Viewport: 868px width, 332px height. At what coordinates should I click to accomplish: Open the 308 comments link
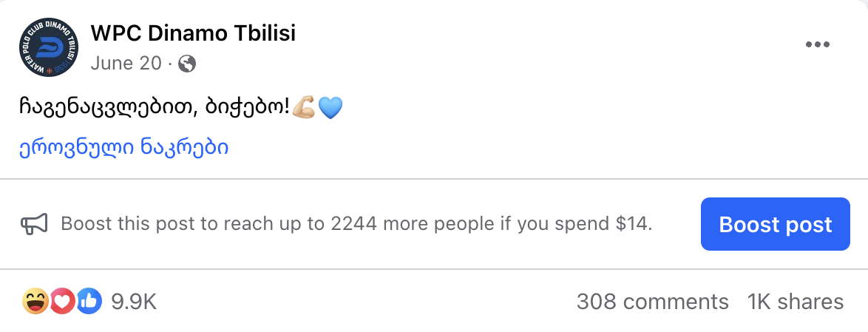coord(653,302)
